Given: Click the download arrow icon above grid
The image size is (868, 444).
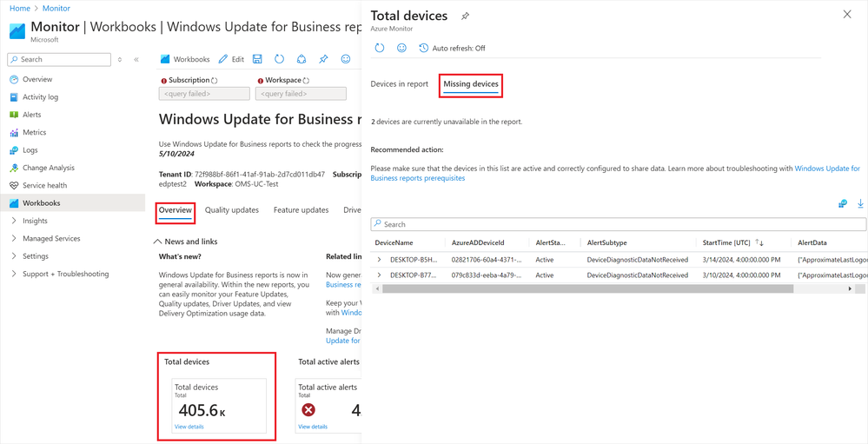Looking at the screenshot, I should 861,203.
